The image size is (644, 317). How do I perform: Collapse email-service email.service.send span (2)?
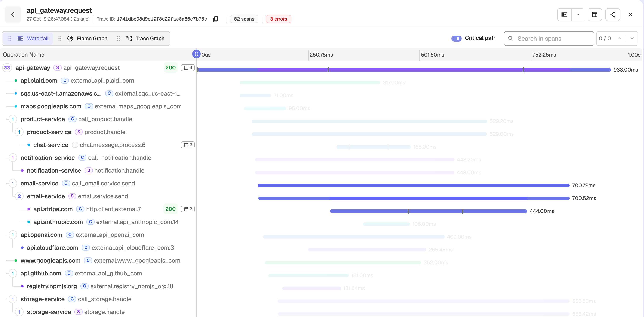coord(19,196)
